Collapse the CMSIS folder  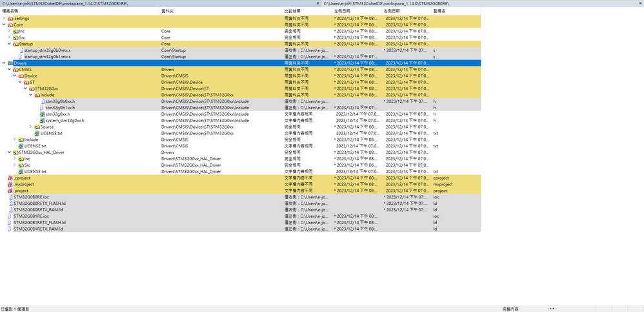tap(10, 70)
